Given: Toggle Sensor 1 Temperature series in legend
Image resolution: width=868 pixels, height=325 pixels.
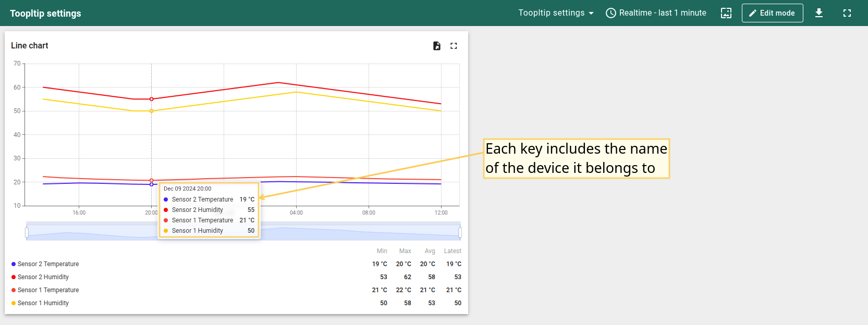Looking at the screenshot, I should click(48, 290).
